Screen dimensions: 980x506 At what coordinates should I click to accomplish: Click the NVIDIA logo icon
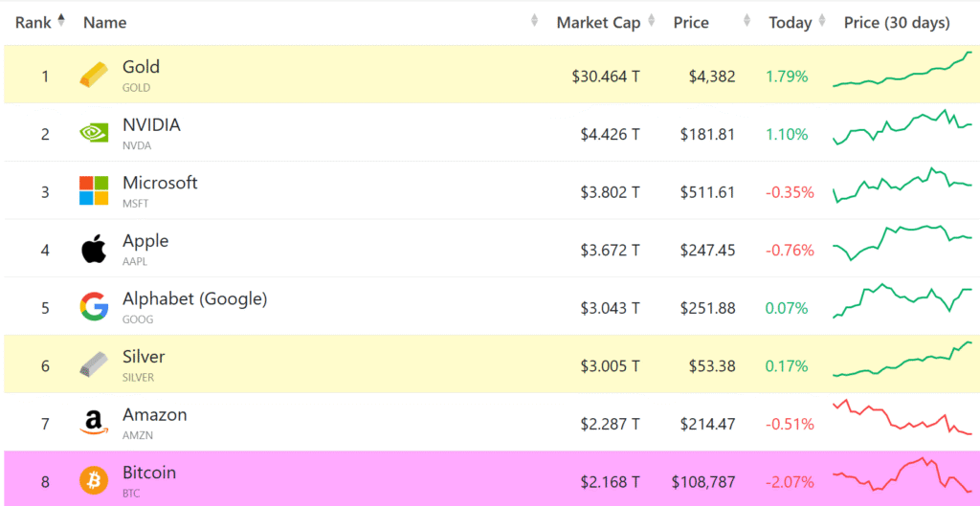click(x=94, y=134)
